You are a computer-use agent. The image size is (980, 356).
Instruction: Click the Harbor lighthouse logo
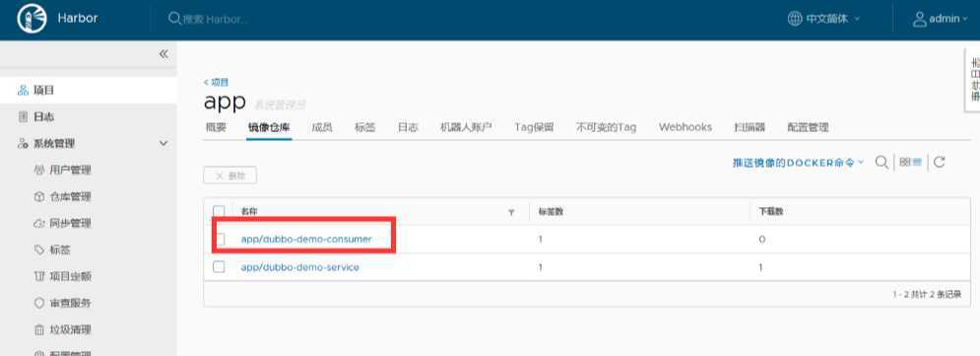tap(32, 18)
